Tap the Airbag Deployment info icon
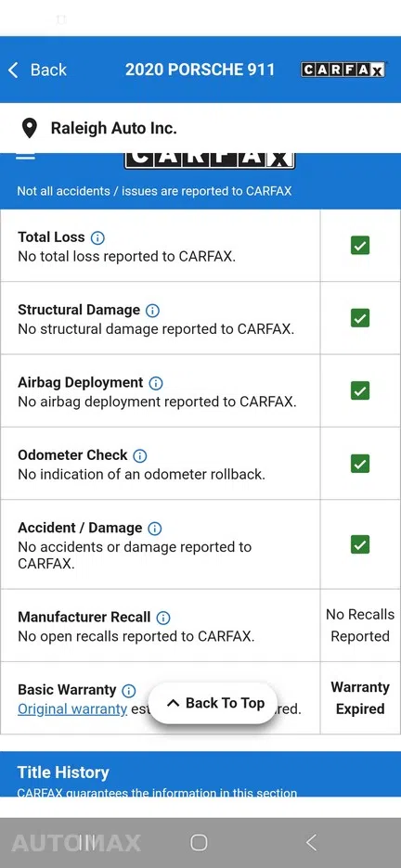Screen dimensions: 401x868 (x=156, y=383)
